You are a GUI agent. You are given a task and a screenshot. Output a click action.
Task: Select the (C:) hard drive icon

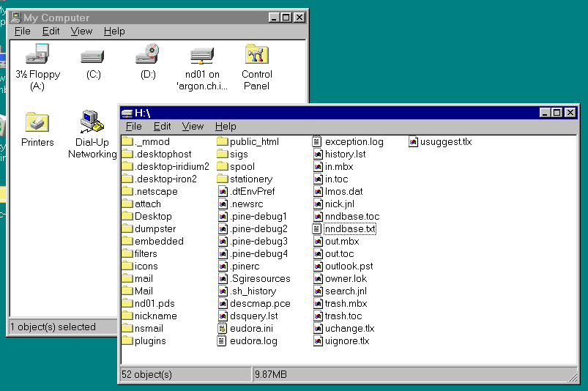click(x=93, y=56)
